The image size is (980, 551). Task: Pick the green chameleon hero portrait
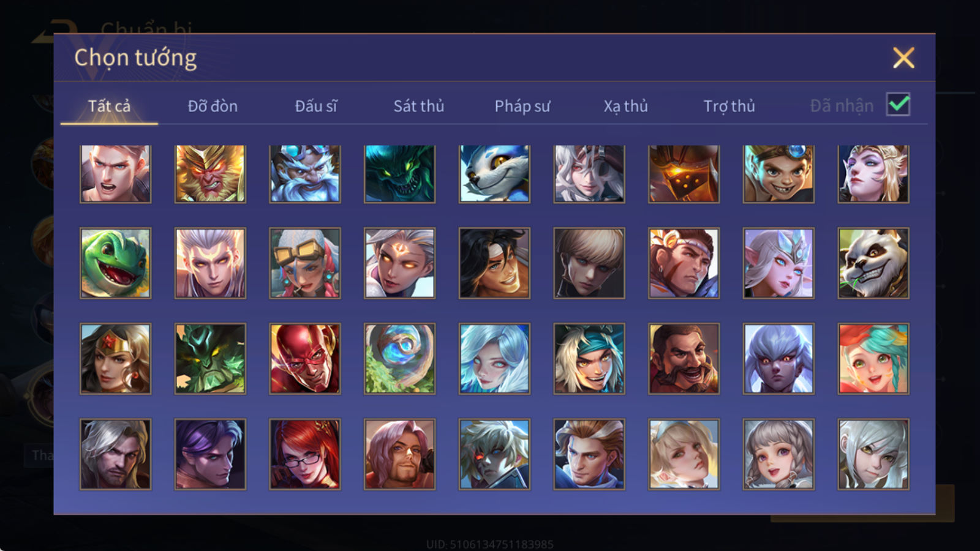[x=115, y=263]
